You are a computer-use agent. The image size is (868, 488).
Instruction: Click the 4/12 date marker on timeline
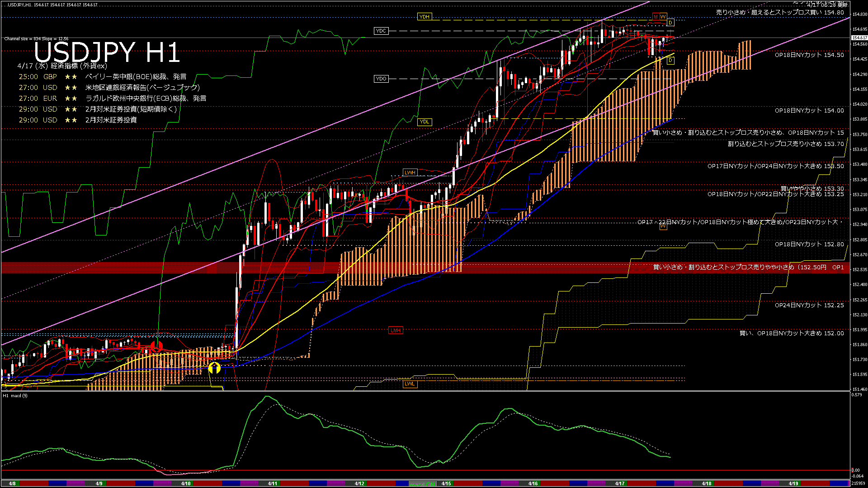(359, 483)
